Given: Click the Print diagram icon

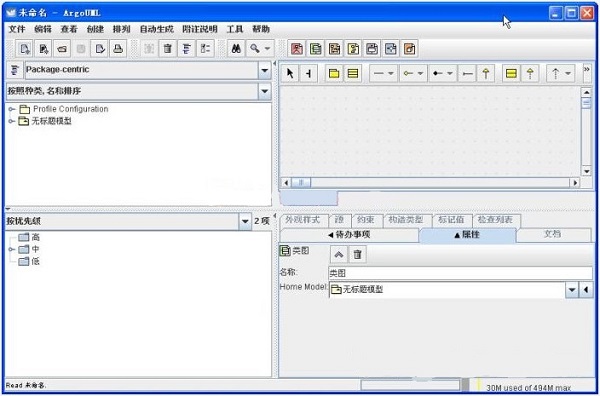Looking at the screenshot, I should point(118,49).
